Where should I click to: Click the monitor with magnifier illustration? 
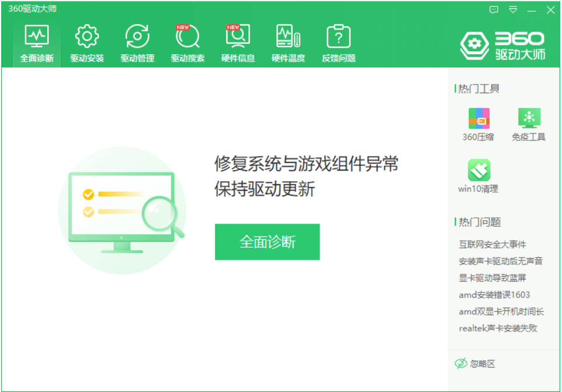coord(122,210)
